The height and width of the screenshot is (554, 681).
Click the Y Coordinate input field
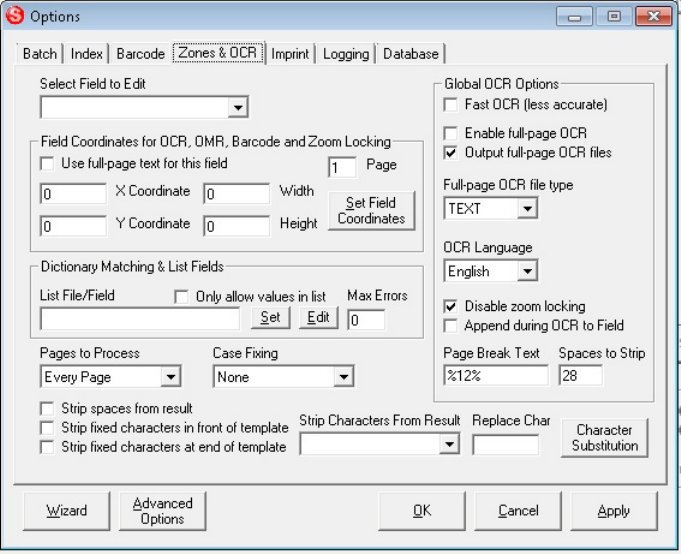pyautogui.click(x=73, y=226)
